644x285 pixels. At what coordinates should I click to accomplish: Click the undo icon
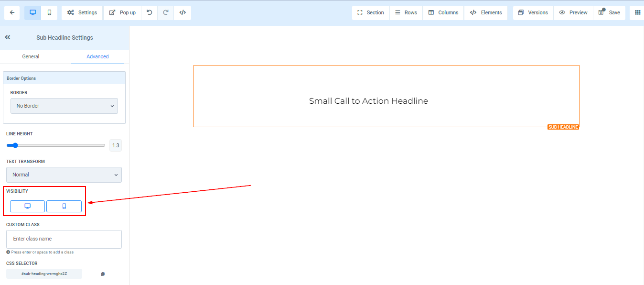point(150,13)
